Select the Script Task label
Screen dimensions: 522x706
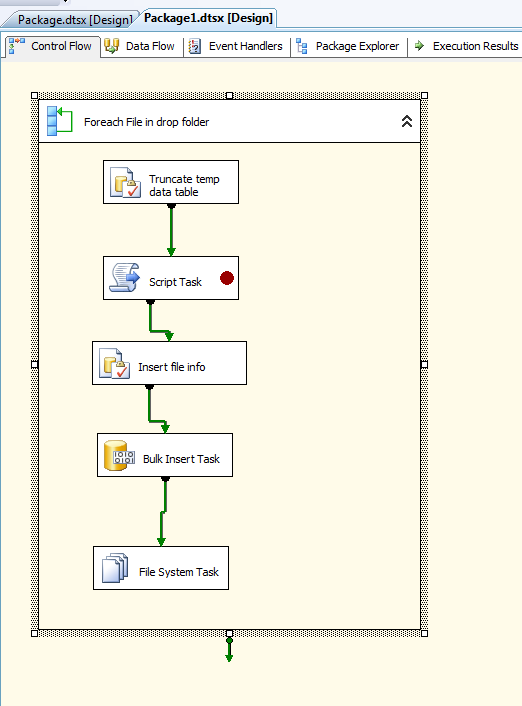pos(175,282)
